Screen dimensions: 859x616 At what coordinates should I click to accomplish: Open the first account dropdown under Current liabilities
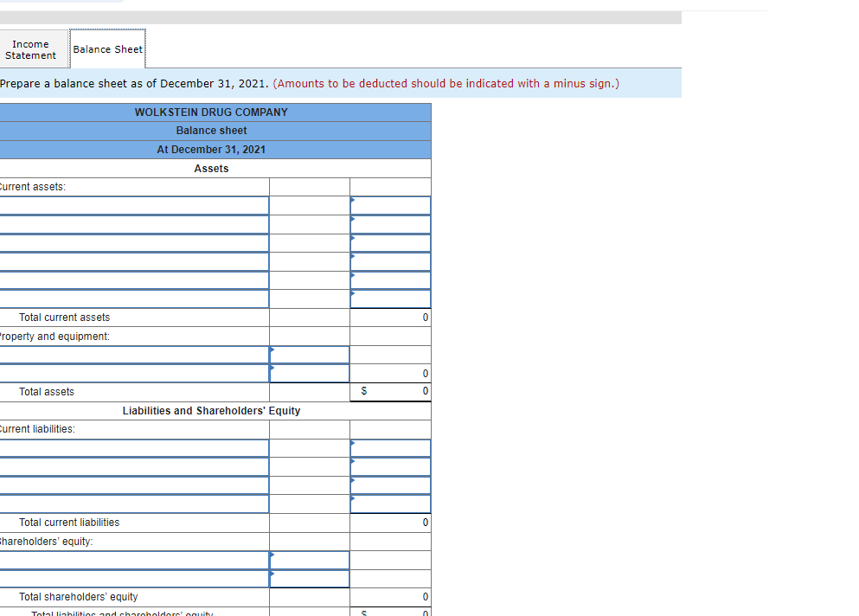point(134,447)
